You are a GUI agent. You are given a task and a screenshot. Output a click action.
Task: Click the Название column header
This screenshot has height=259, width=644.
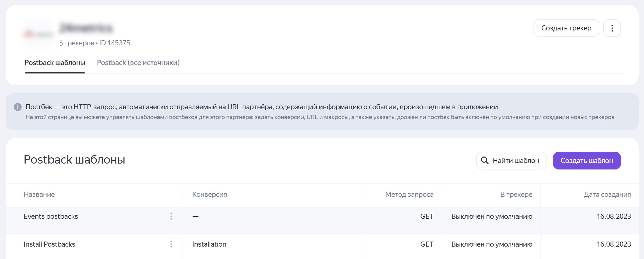point(39,195)
